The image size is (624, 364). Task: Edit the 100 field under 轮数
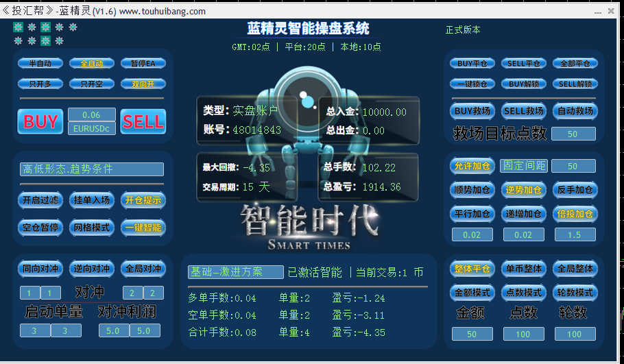point(575,334)
